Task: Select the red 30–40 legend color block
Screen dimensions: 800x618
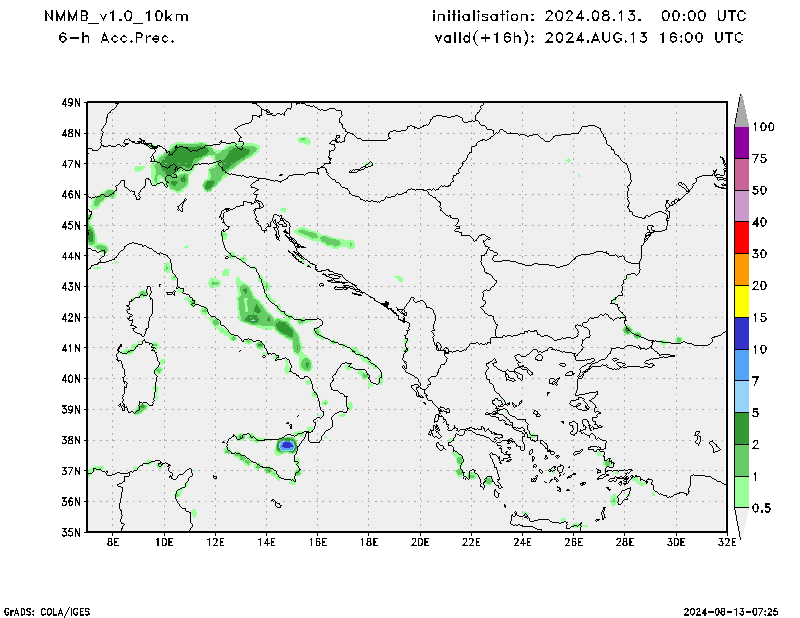Action: click(741, 238)
